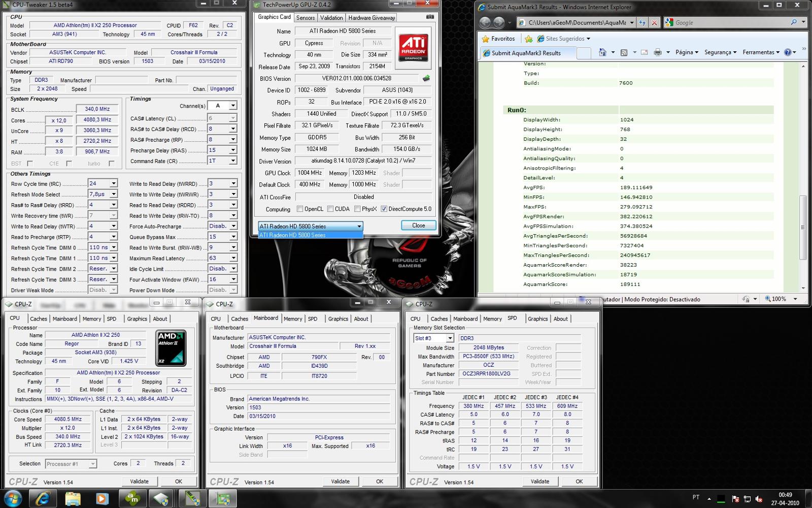Click the printer icon in IE toolbar
Image resolution: width=812 pixels, height=508 pixels.
(658, 52)
